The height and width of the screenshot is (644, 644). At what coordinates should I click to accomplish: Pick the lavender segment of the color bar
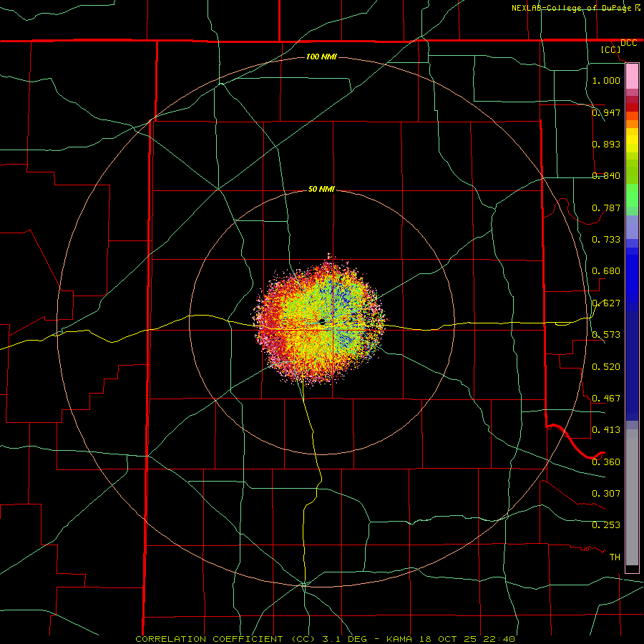[632, 227]
